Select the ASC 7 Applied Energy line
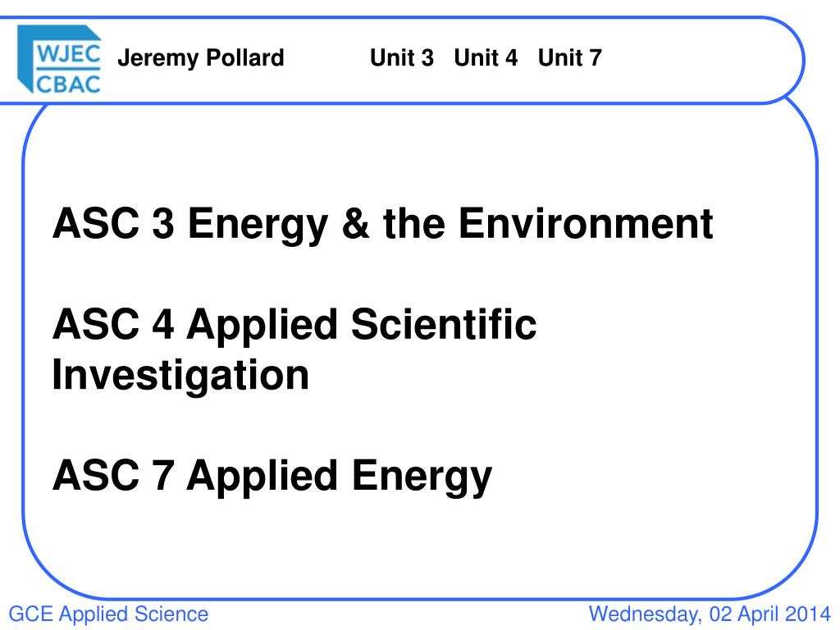The width and height of the screenshot is (840, 630). 272,477
